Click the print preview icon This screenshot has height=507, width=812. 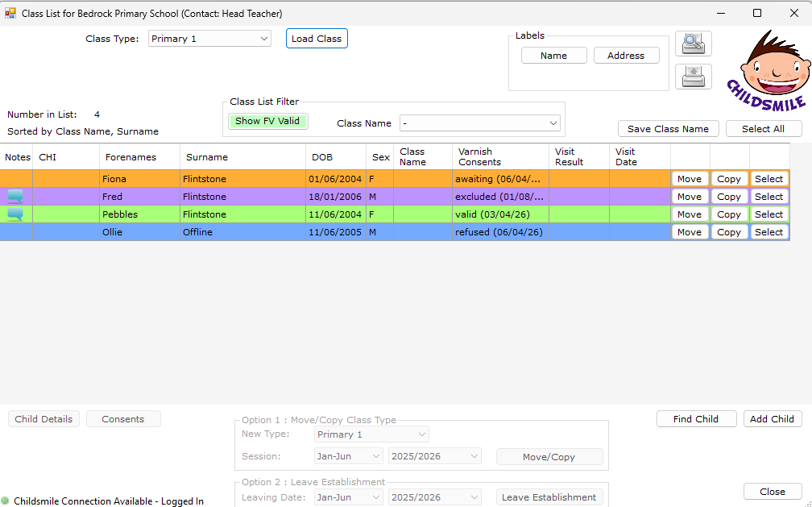[693, 44]
